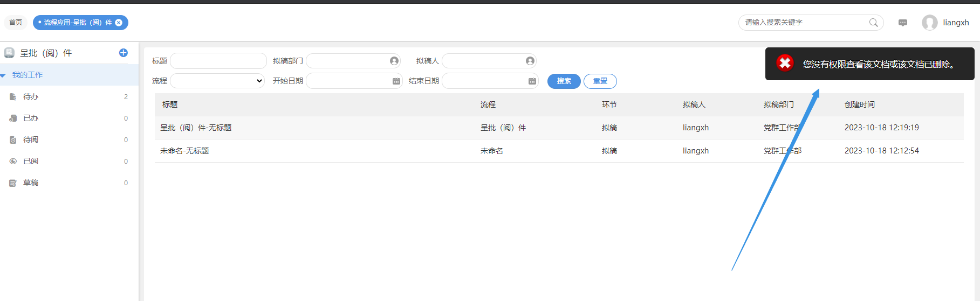Open the 呈批（阅）件-无标题 row
The height and width of the screenshot is (301, 980).
pyautogui.click(x=559, y=128)
